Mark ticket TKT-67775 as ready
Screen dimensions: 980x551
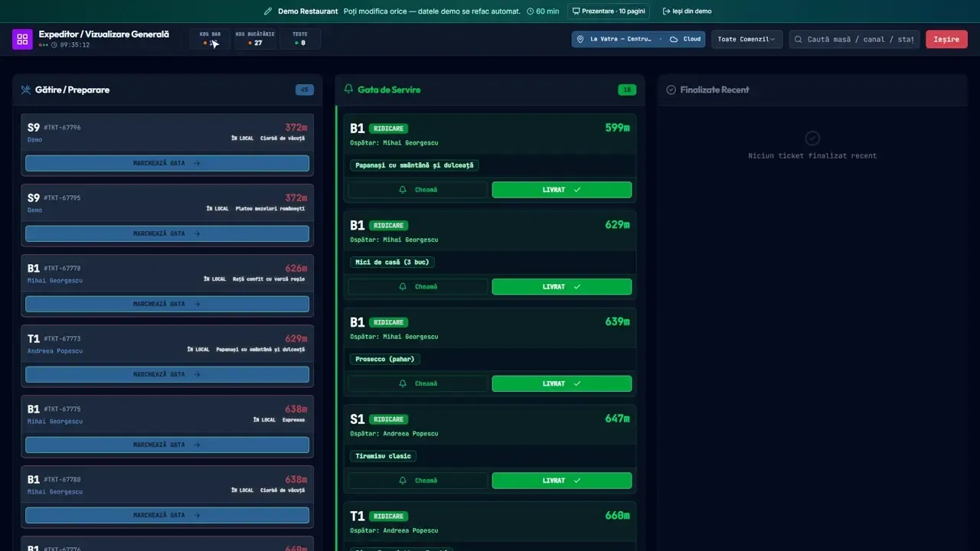pyautogui.click(x=167, y=445)
